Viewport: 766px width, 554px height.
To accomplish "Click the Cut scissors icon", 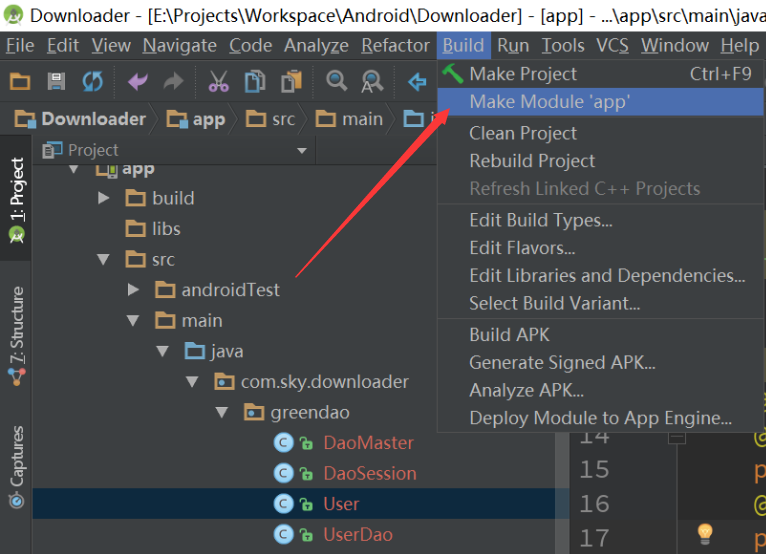I will click(x=218, y=81).
